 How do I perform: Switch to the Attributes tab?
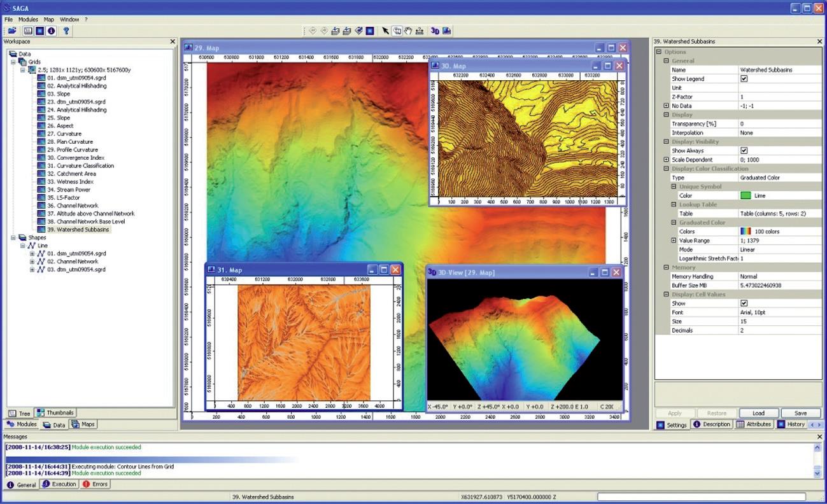click(x=754, y=424)
